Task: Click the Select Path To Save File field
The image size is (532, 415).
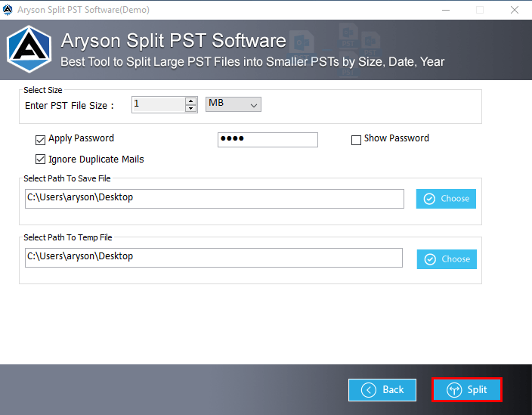Action: pyautogui.click(x=215, y=199)
